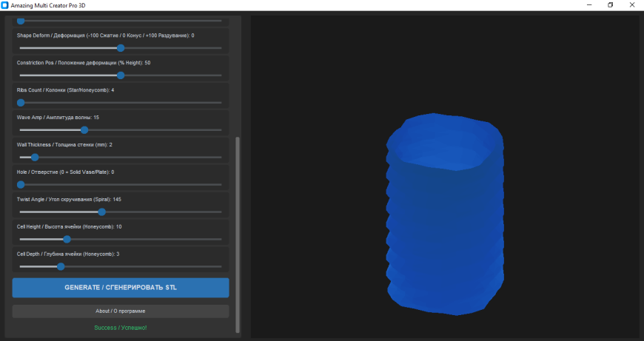The height and width of the screenshot is (341, 644).
Task: Click the Wave Amp / Амплитуда волны label
Action: coord(58,118)
